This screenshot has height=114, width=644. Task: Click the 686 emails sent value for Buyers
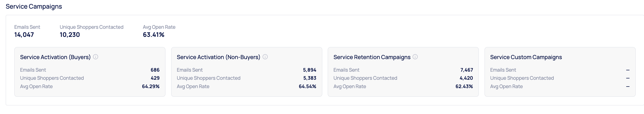[x=155, y=70]
